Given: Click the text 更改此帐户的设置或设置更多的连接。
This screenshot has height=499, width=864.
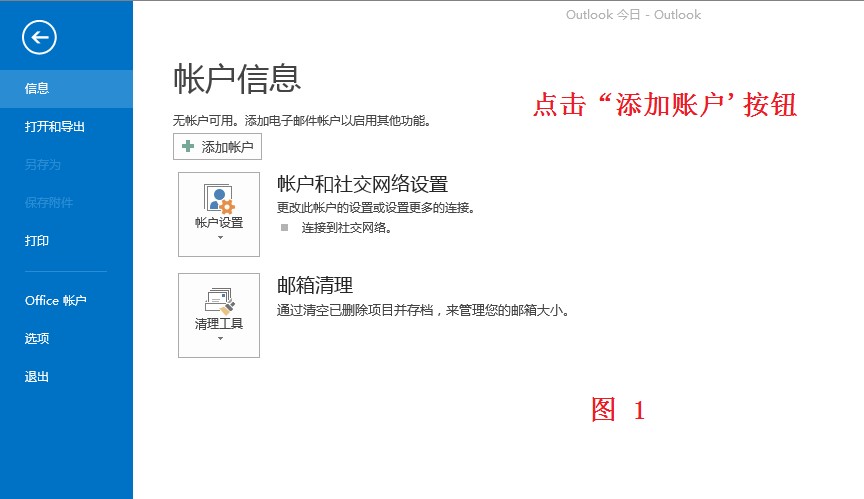Looking at the screenshot, I should (376, 208).
